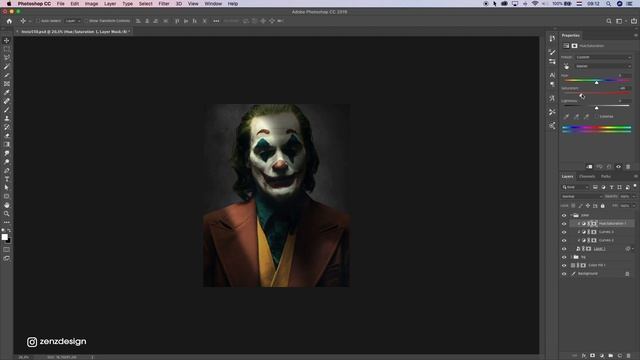This screenshot has height=360, width=640.
Task: Hide the Layer 1 smart object layer
Action: click(x=564, y=249)
